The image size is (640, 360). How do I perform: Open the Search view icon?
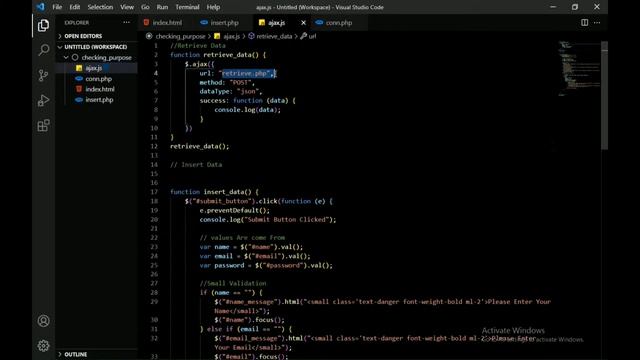coord(43,50)
